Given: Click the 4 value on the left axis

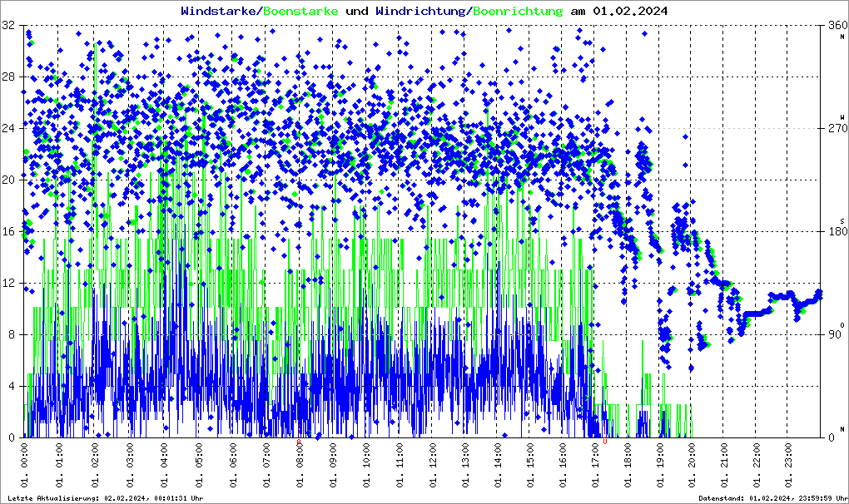Looking at the screenshot, I should pyautogui.click(x=12, y=387).
